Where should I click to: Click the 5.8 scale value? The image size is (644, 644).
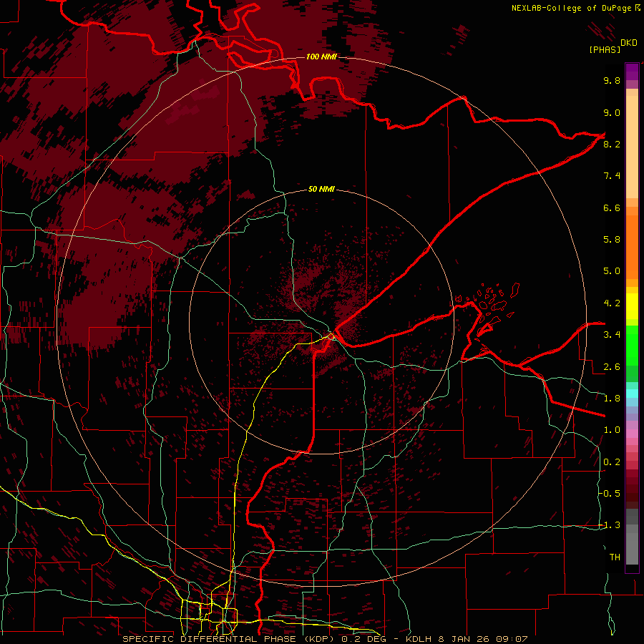pos(612,239)
